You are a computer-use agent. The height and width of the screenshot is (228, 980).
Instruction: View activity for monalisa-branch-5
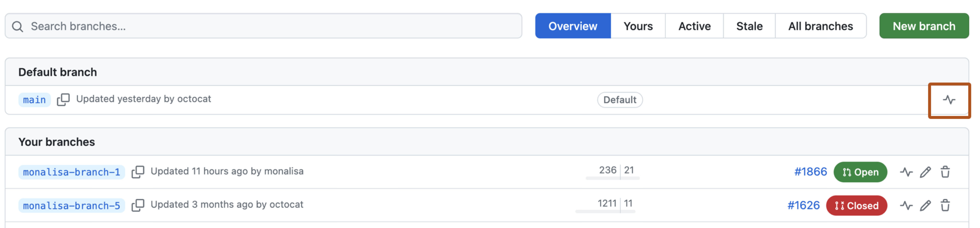point(906,205)
